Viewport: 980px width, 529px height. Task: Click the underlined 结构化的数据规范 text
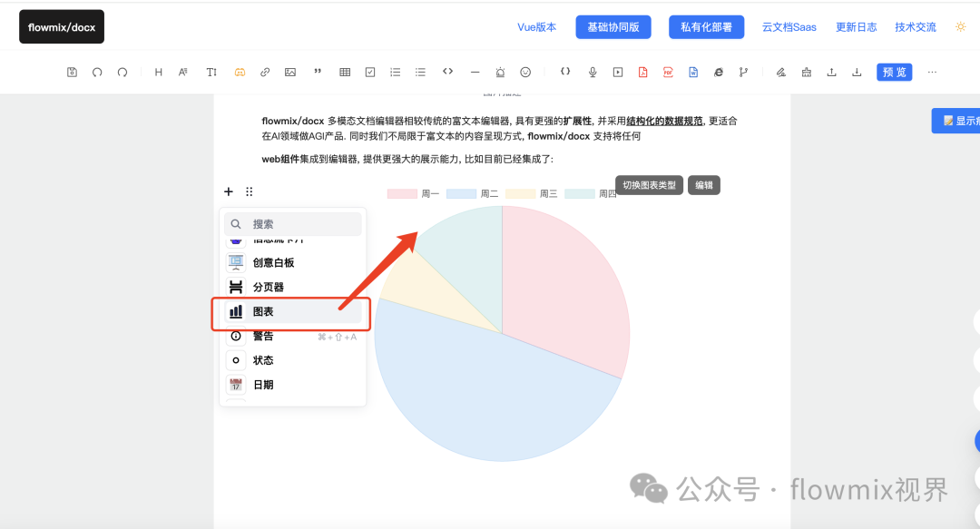coord(664,121)
